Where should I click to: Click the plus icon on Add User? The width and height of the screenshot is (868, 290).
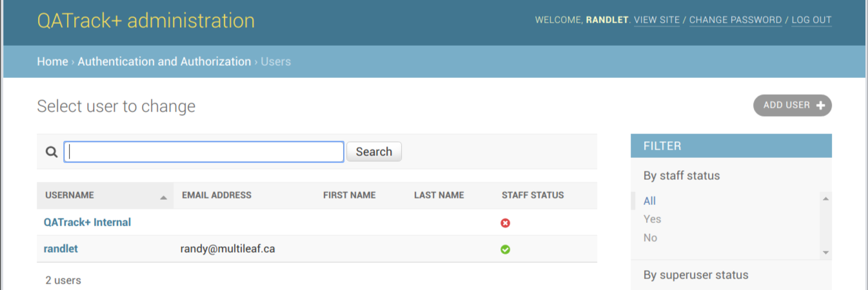point(820,106)
